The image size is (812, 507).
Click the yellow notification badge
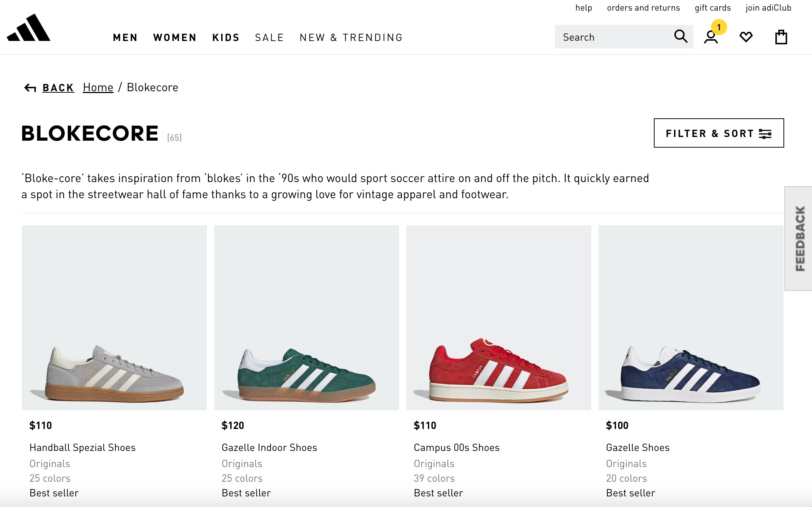coord(719,27)
